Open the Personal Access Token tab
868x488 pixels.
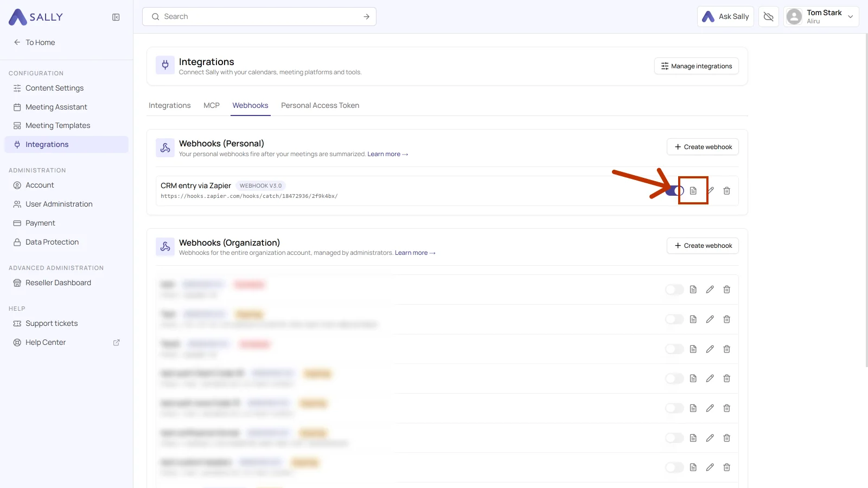[x=320, y=106]
